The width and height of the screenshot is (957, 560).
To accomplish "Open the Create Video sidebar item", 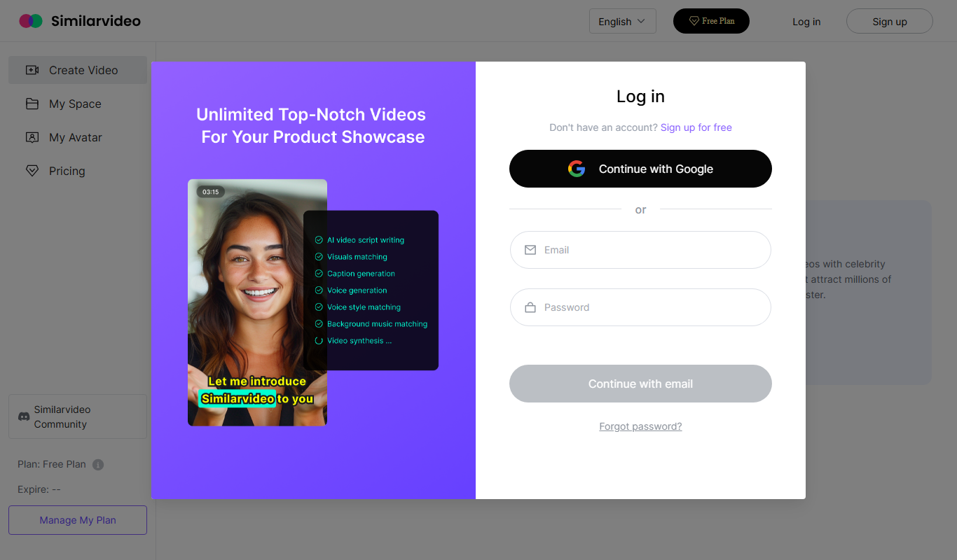I will tap(78, 70).
